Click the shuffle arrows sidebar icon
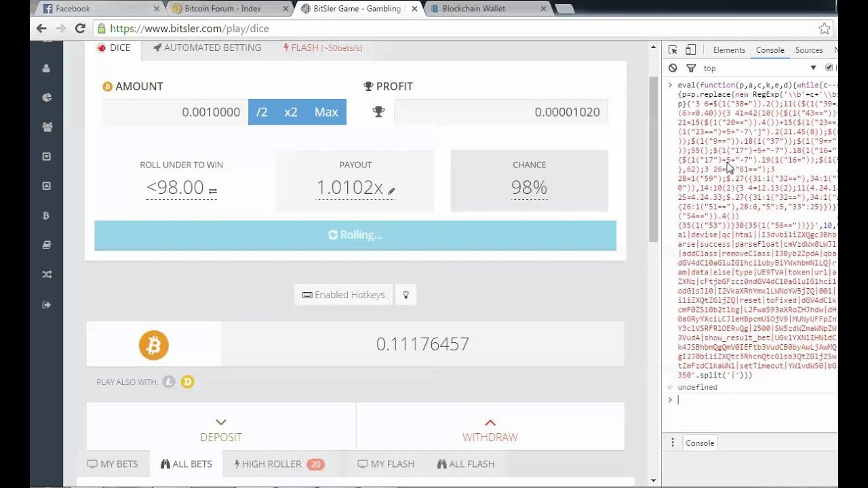This screenshot has height=488, width=868. (46, 274)
